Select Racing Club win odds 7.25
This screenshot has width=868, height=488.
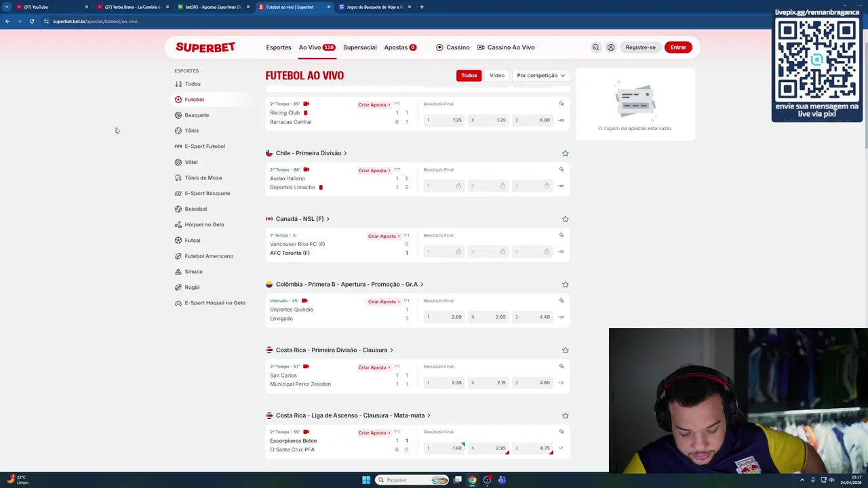[443, 120]
